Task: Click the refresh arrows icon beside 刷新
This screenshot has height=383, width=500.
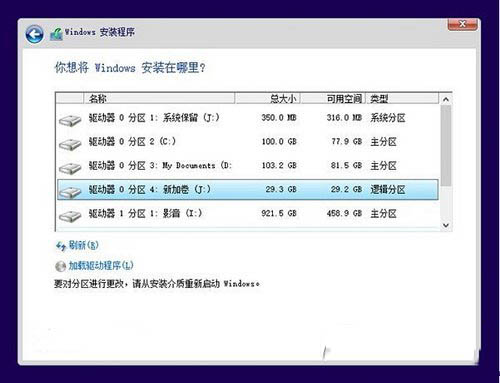Action: click(61, 246)
